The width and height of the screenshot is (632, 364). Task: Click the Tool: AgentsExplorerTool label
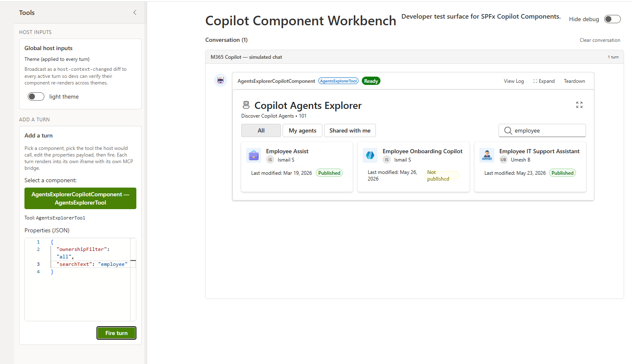point(55,218)
